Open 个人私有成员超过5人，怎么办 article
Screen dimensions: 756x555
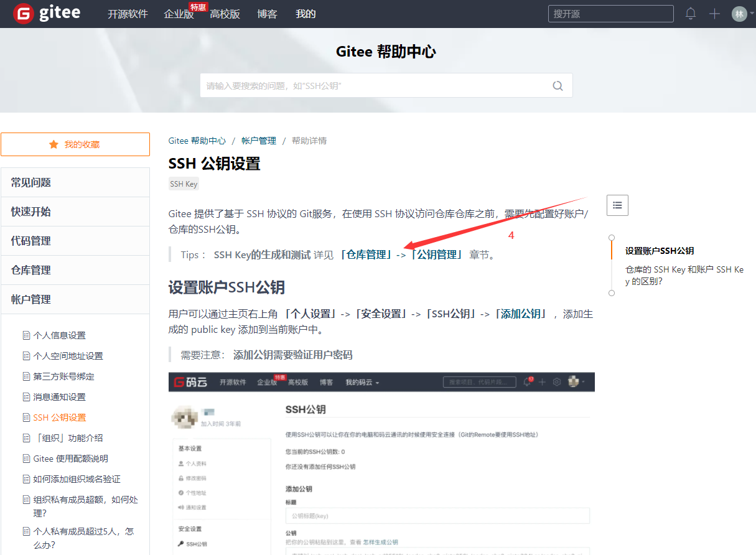pyautogui.click(x=83, y=538)
